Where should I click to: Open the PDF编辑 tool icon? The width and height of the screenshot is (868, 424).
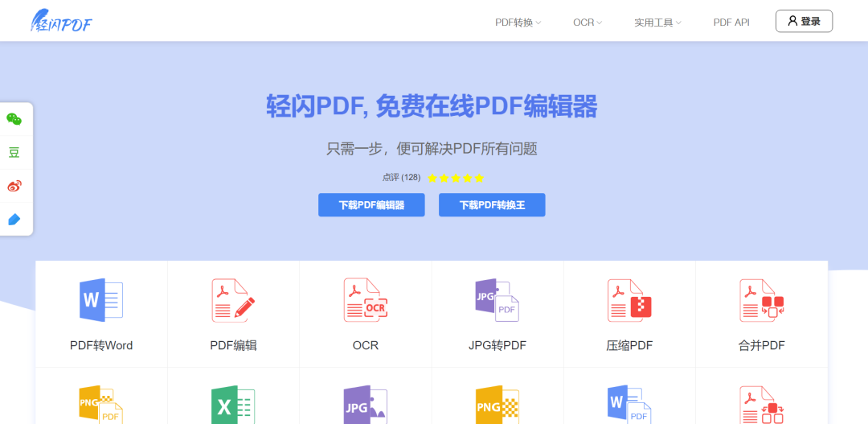click(x=233, y=300)
